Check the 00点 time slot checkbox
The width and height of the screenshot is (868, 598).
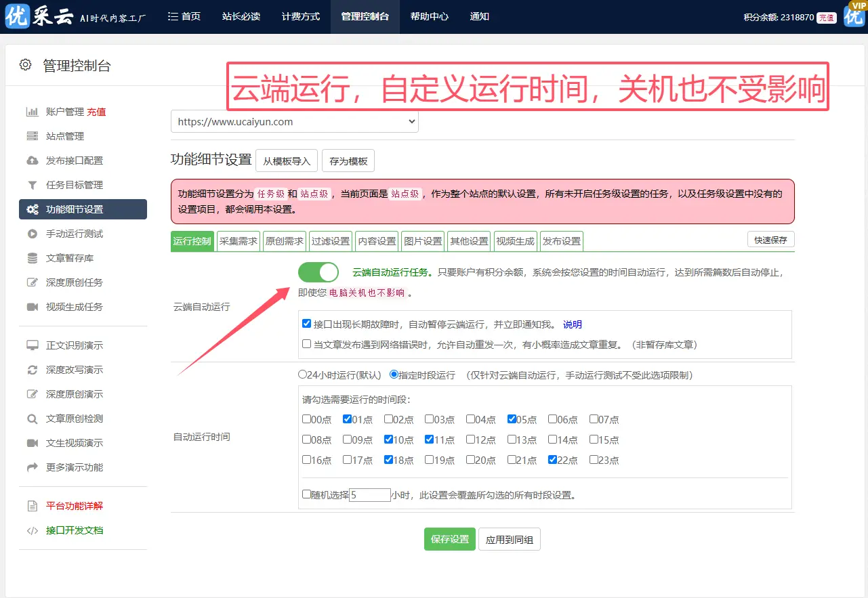(x=307, y=419)
